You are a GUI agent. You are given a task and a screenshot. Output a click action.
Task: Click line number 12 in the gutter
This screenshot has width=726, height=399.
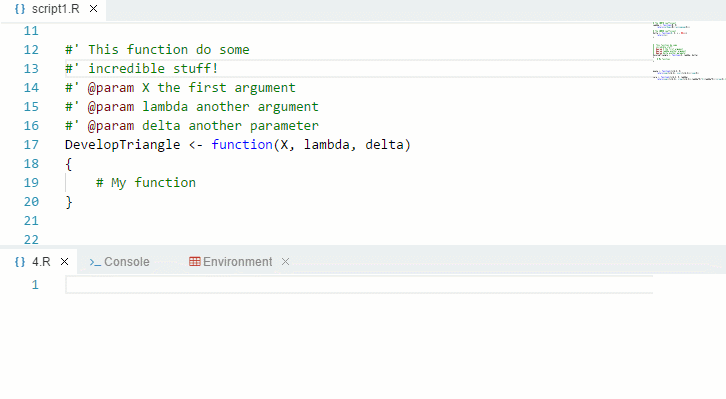(31, 50)
